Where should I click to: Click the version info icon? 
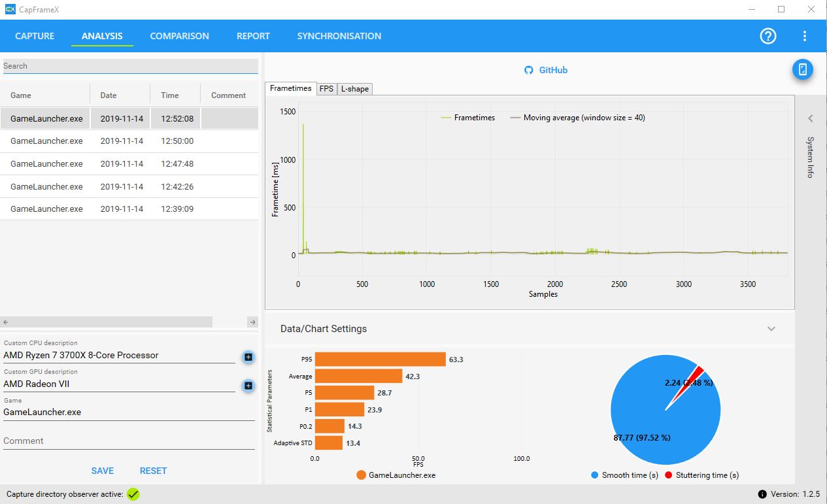[x=762, y=494]
